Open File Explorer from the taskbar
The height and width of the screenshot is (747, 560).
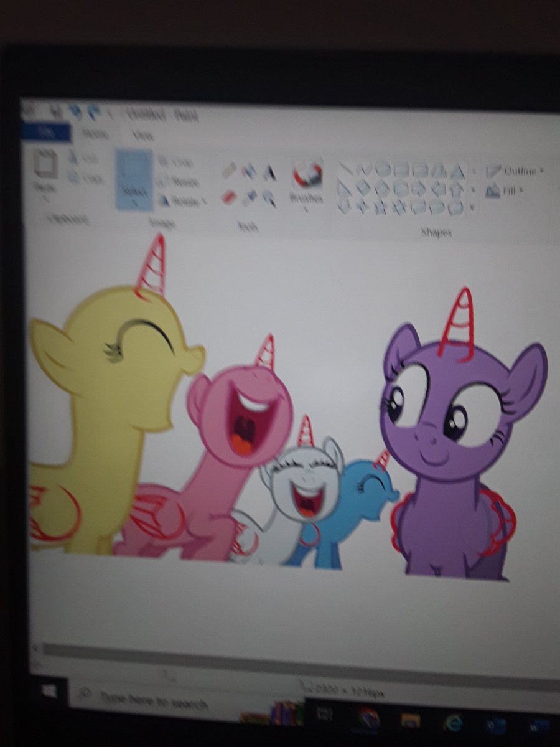click(x=410, y=720)
